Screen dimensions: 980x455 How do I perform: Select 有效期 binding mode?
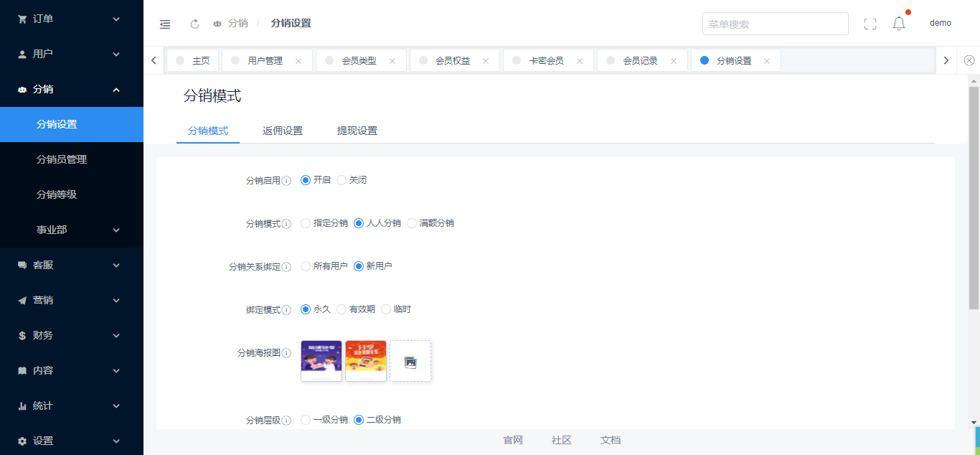click(x=341, y=309)
